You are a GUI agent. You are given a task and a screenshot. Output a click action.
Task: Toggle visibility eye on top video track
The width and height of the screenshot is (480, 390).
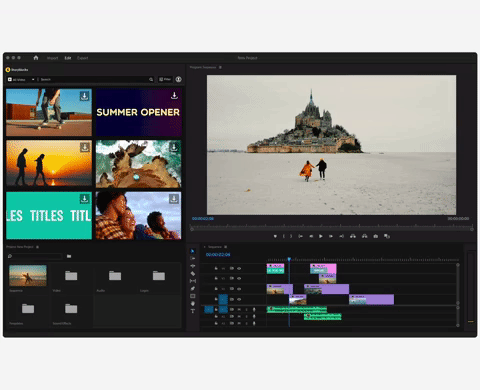click(239, 268)
